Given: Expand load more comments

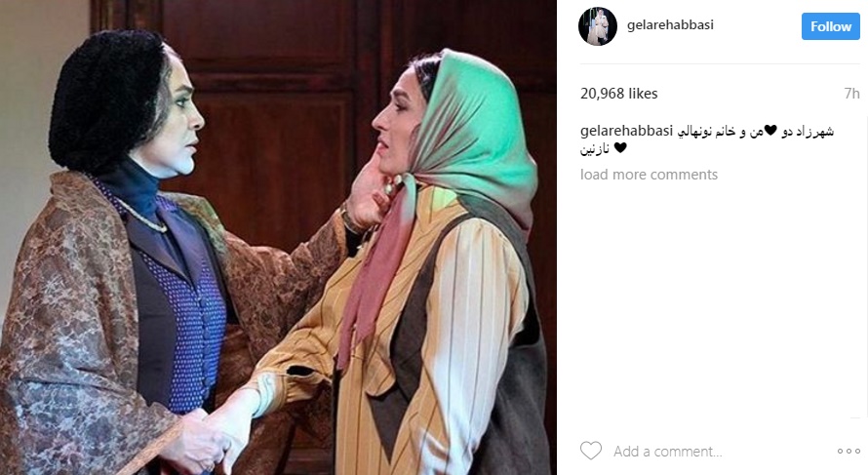Looking at the screenshot, I should pos(649,175).
